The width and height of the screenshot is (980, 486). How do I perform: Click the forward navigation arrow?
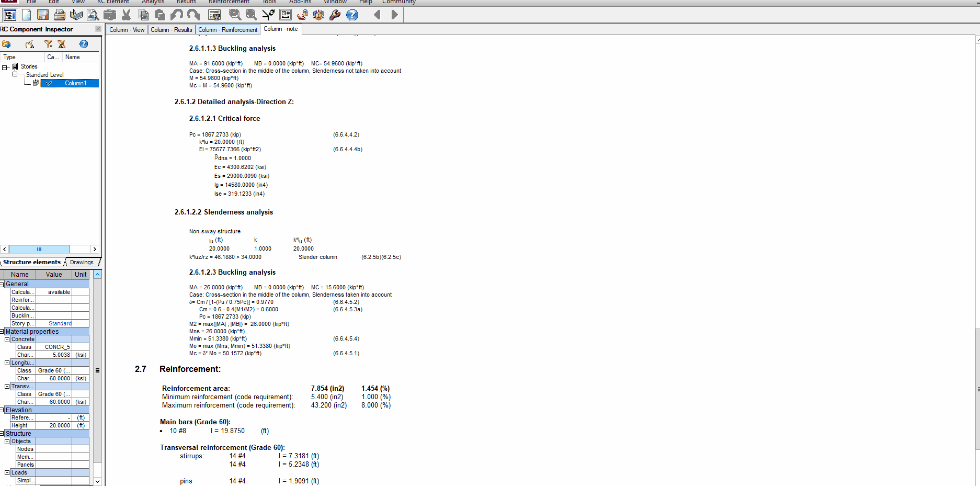pyautogui.click(x=394, y=15)
